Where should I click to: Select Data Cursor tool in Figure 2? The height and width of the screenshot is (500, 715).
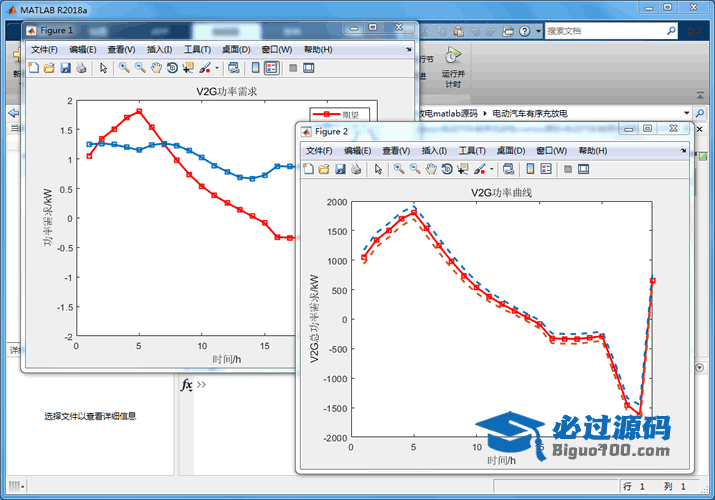462,169
